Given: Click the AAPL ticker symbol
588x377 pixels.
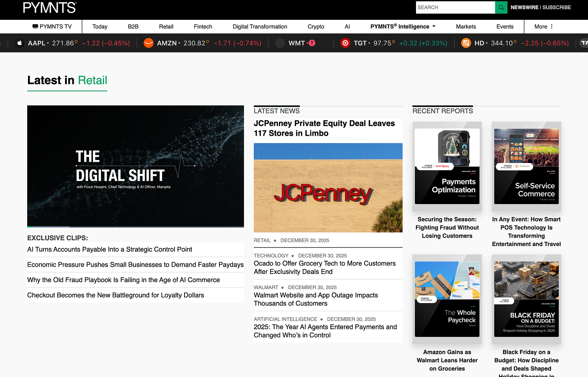Looking at the screenshot, I should [37, 43].
